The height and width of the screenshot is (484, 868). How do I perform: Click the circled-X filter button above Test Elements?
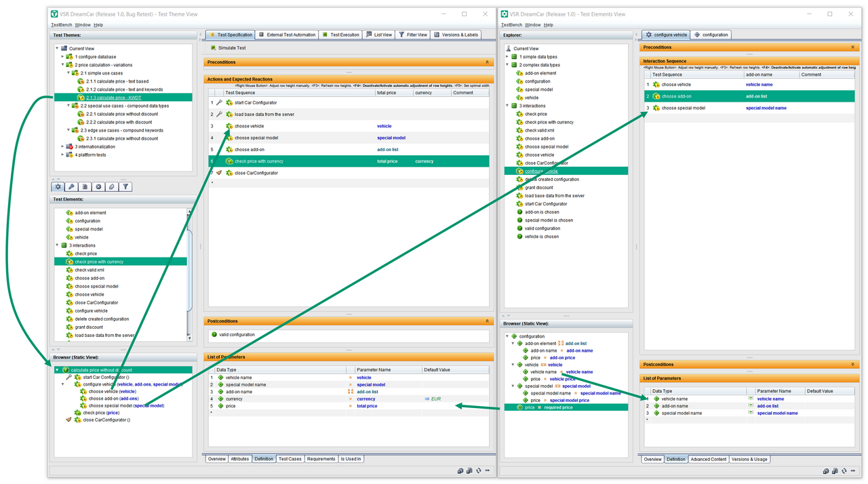pyautogui.click(x=98, y=186)
